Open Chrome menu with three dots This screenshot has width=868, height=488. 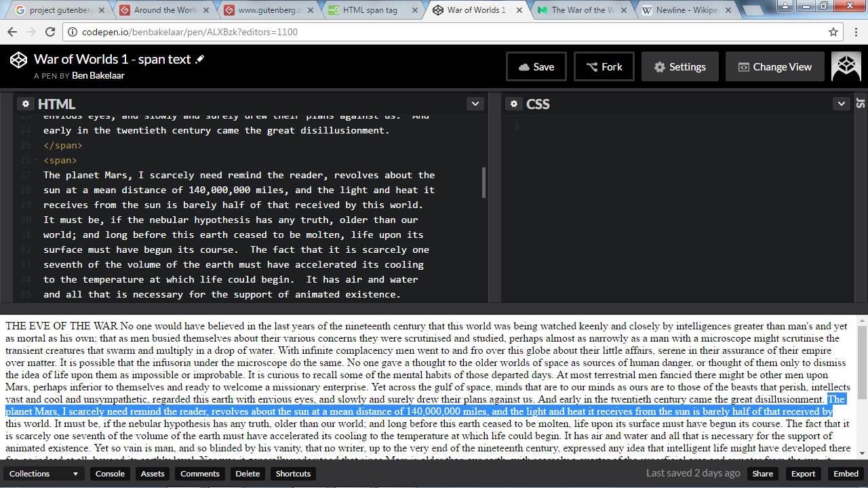click(x=855, y=32)
